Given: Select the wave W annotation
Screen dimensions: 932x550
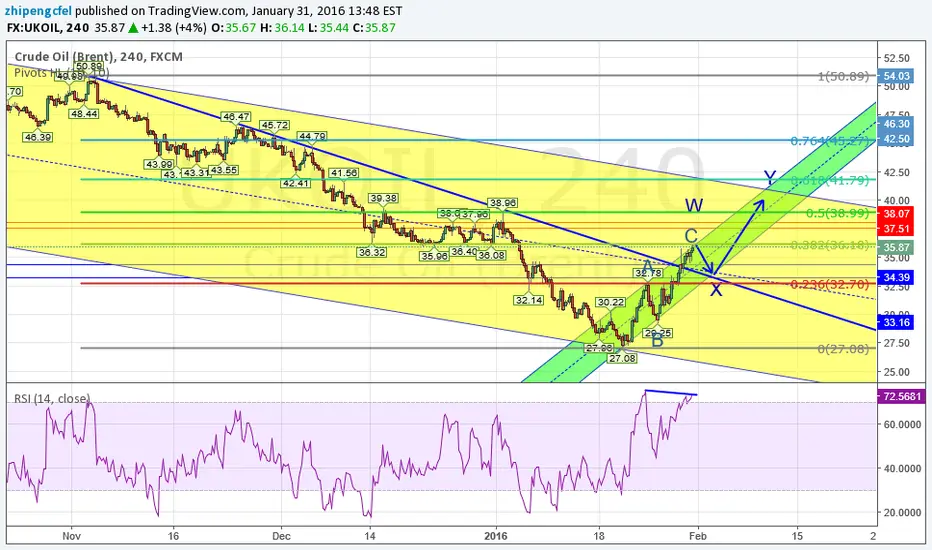Looking at the screenshot, I should coord(694,206).
